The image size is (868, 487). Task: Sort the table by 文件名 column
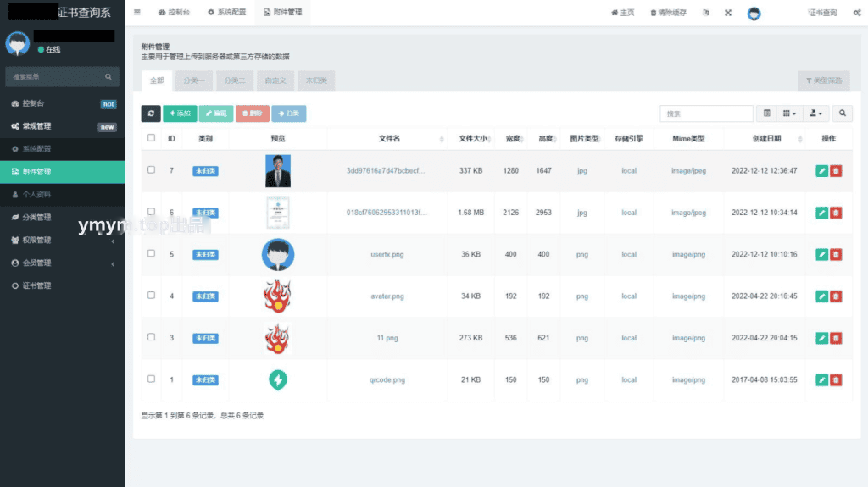(389, 138)
